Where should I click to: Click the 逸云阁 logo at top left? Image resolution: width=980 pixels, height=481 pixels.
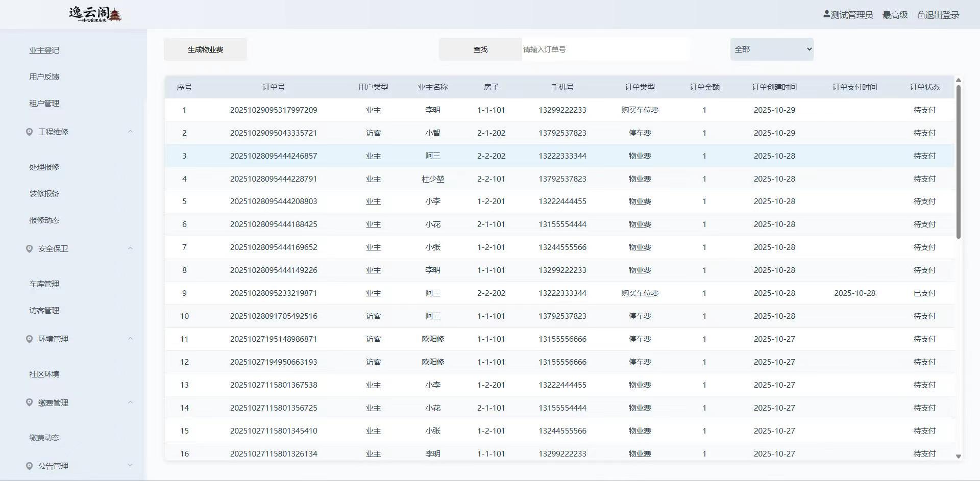point(95,14)
